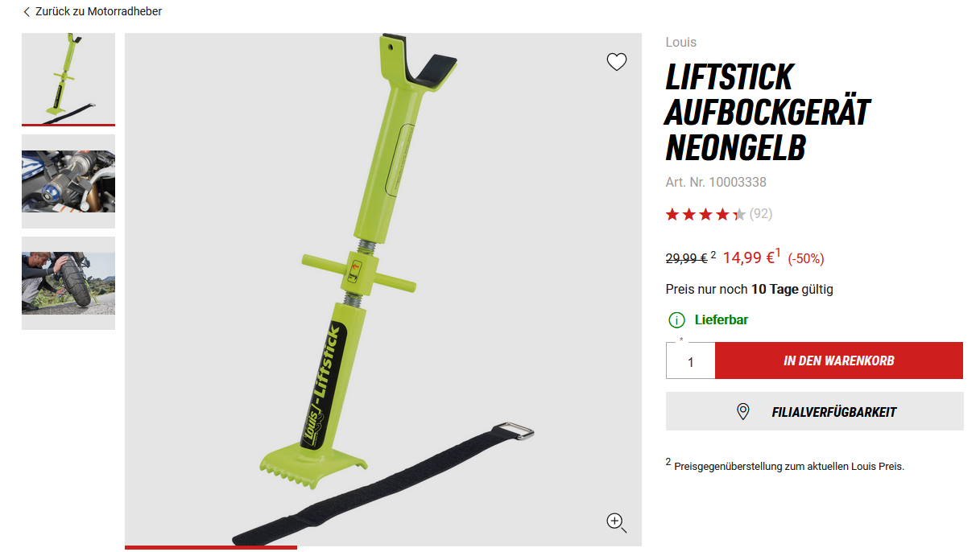View thumbnail of man lifting motorcycle wheel

(x=68, y=283)
